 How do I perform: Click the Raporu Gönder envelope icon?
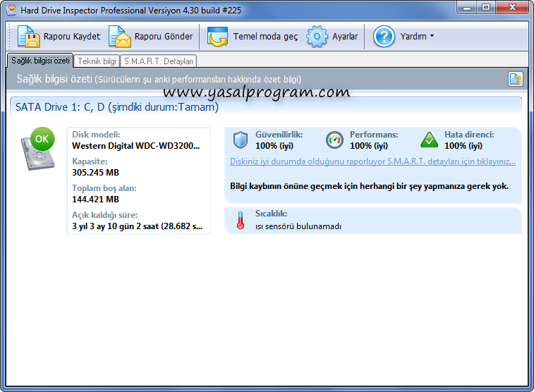[119, 37]
